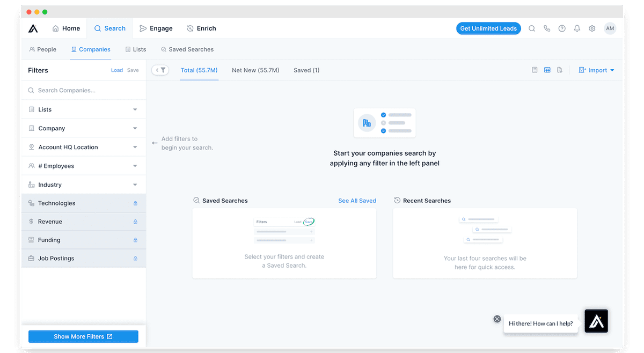Open the Import dropdown menu
644x353 pixels.
596,70
